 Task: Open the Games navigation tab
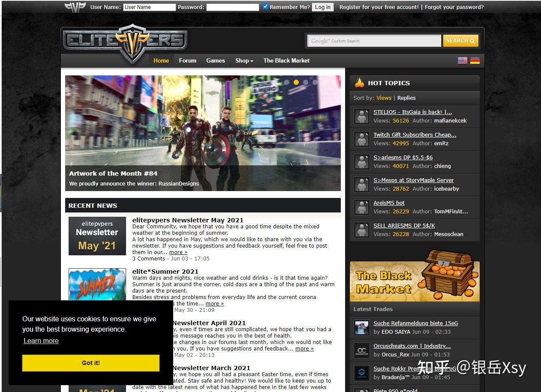pos(215,61)
